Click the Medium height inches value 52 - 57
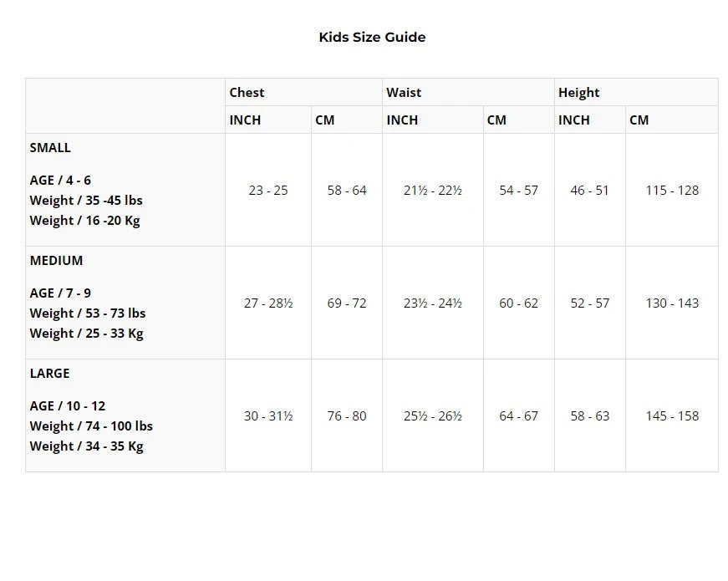 (590, 303)
